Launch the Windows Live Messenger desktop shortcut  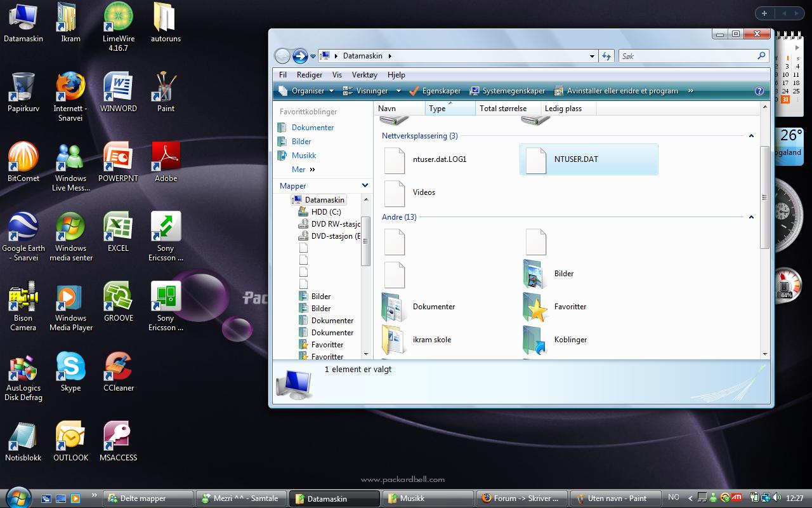click(70, 167)
